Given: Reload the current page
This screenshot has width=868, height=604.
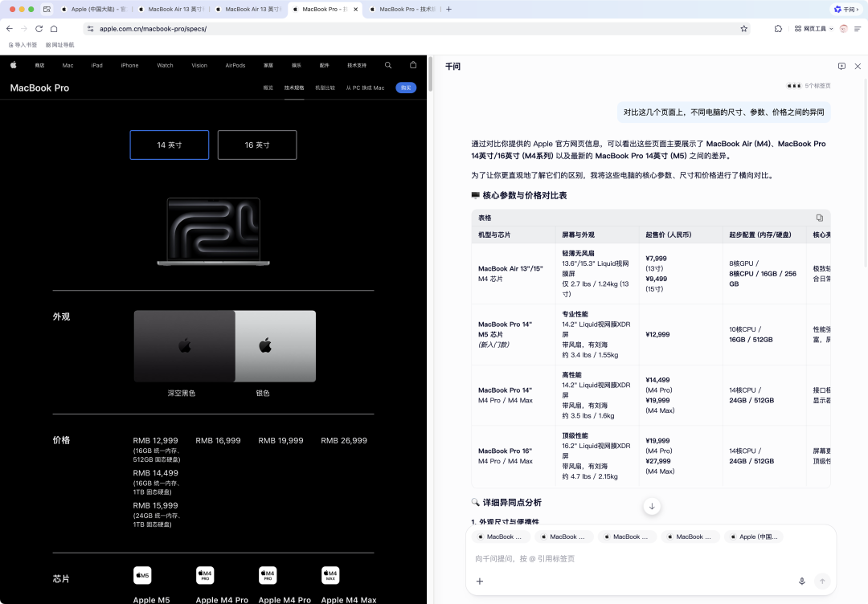Looking at the screenshot, I should coord(39,29).
